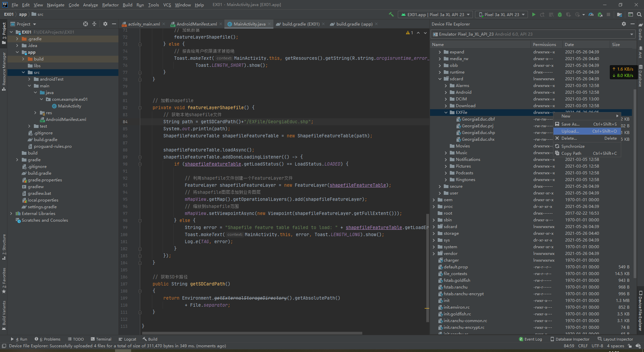Close the activity_main.xml tab with its X
Screen dimensions: 644x352
pos(164,24)
